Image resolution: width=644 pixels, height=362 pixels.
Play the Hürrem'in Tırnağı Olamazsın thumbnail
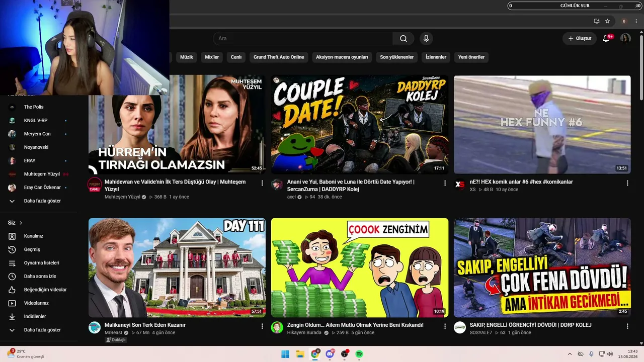pyautogui.click(x=177, y=125)
